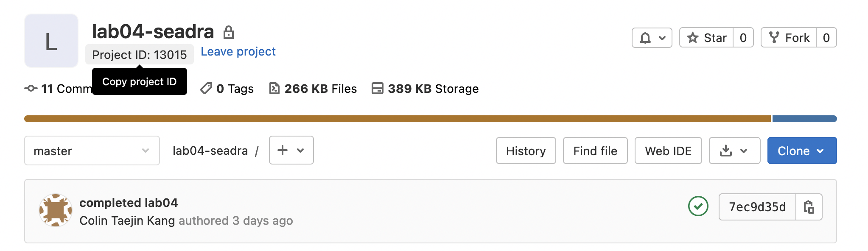
Task: Open the download source code dropdown
Action: click(x=734, y=151)
